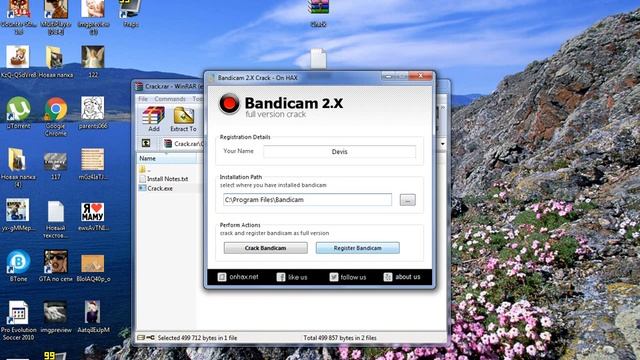
Task: Click the Register Bandicam button
Action: (x=358, y=248)
